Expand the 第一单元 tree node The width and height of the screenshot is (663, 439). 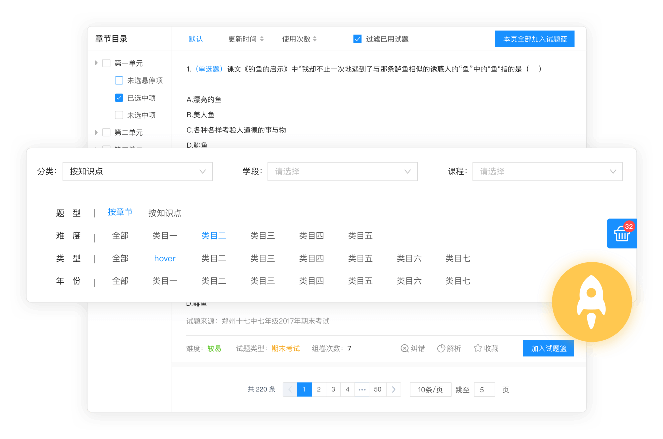98,63
